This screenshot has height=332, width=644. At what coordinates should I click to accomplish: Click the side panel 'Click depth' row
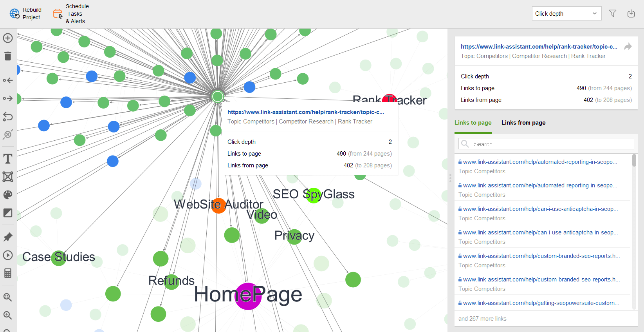[x=546, y=76]
